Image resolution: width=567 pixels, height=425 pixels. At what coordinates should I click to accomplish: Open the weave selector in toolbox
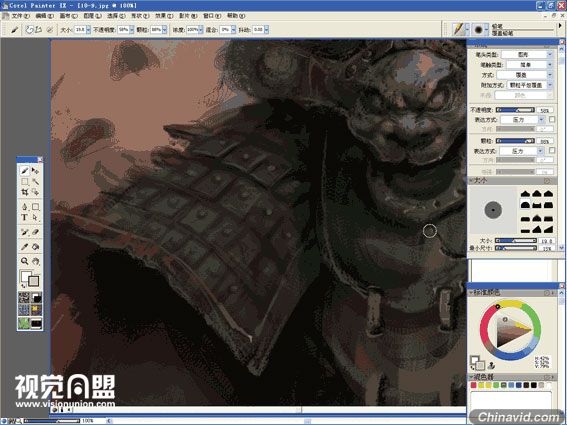tap(36, 310)
